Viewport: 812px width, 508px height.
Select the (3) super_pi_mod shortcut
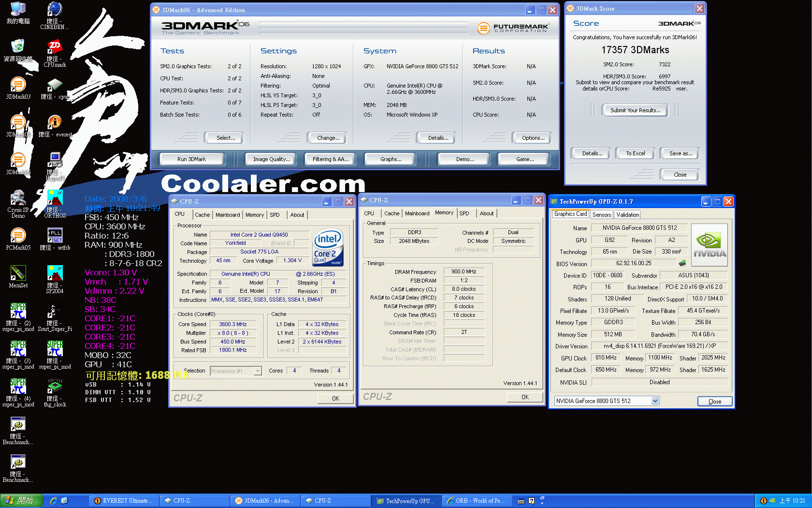pyautogui.click(x=18, y=355)
